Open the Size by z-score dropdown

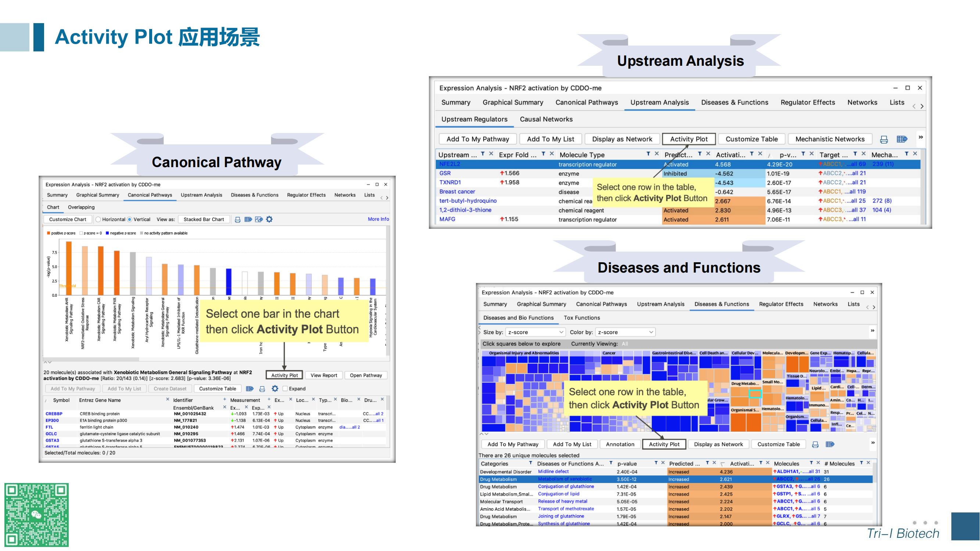pyautogui.click(x=535, y=332)
